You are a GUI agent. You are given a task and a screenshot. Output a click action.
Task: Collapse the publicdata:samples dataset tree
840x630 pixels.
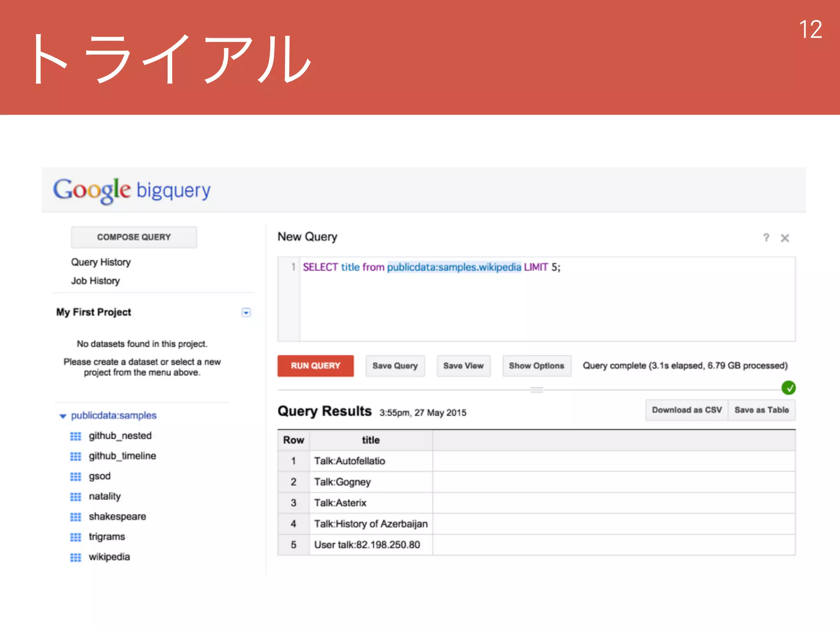pyautogui.click(x=63, y=416)
